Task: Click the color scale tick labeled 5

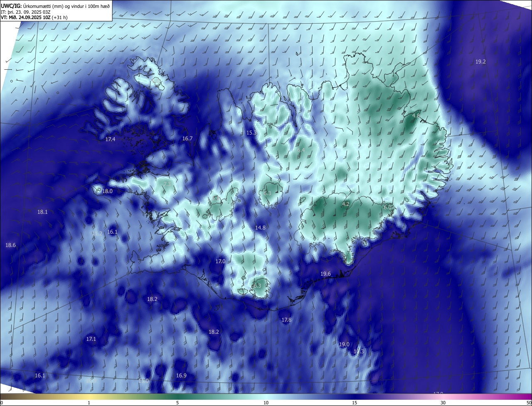Action: (x=177, y=403)
